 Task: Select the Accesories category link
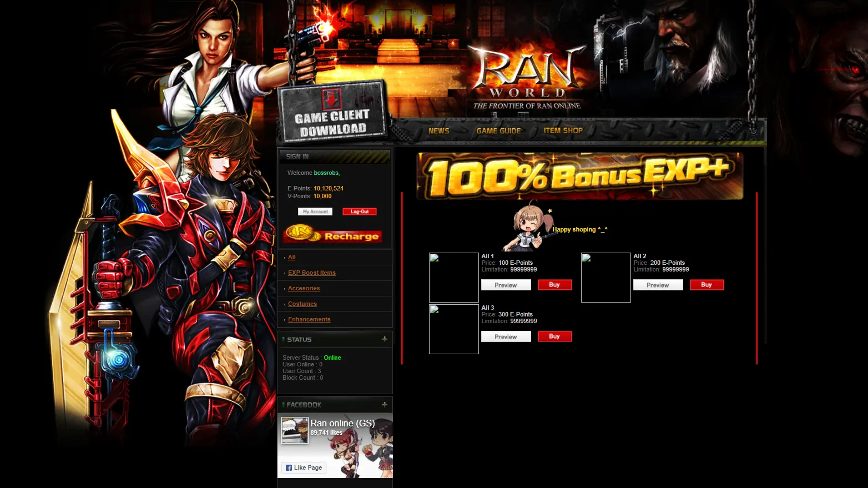click(x=304, y=288)
